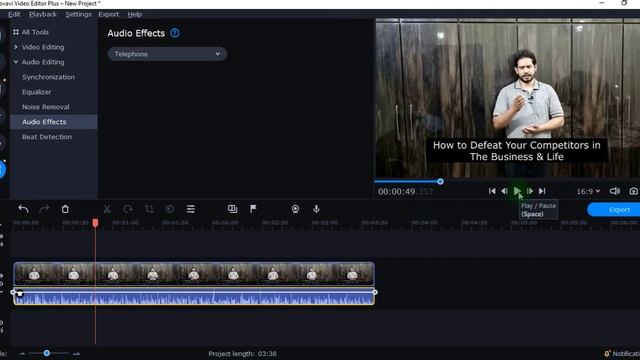This screenshot has width=640, height=360.
Task: Click the preview progress slider handle
Action: (440, 182)
